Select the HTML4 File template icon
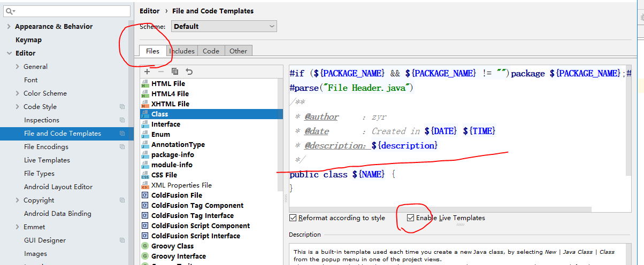The height and width of the screenshot is (265, 644). pos(145,94)
